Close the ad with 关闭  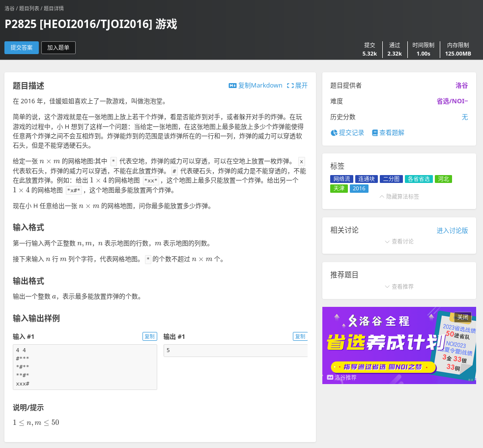(462, 317)
